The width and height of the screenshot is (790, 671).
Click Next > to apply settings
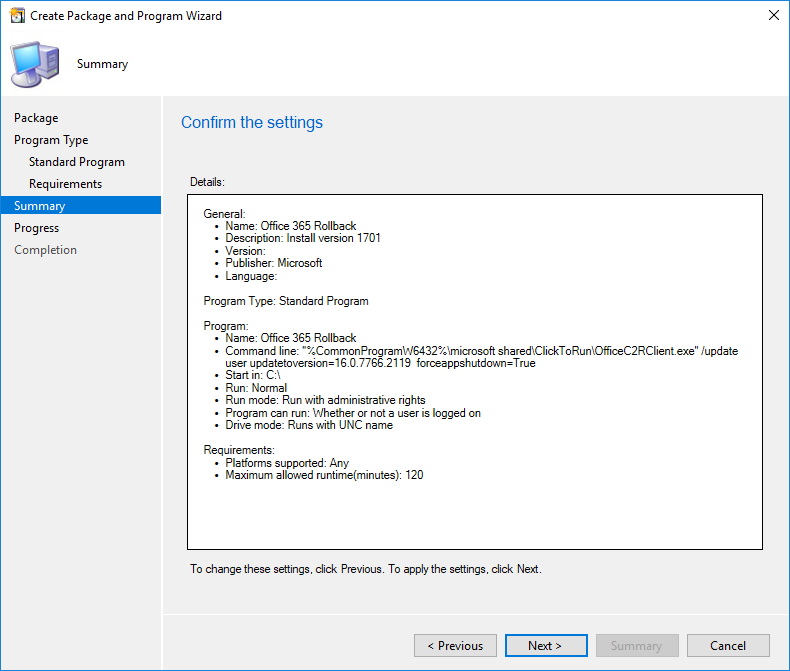(546, 645)
